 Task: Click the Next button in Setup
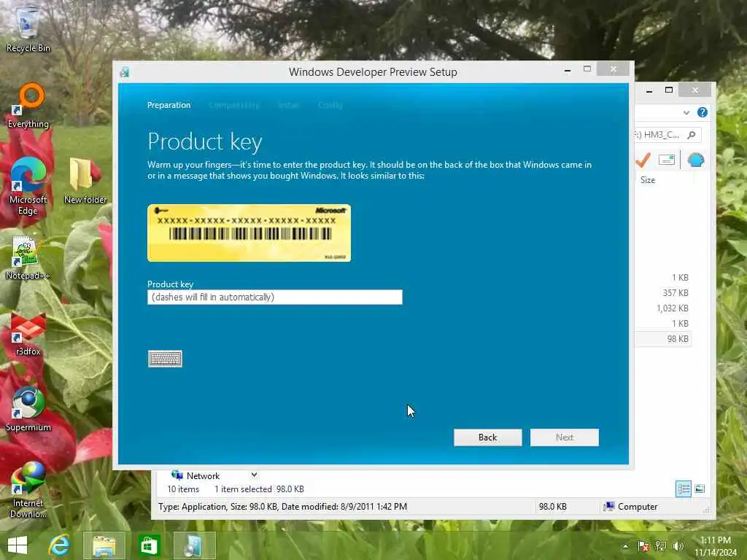564,437
